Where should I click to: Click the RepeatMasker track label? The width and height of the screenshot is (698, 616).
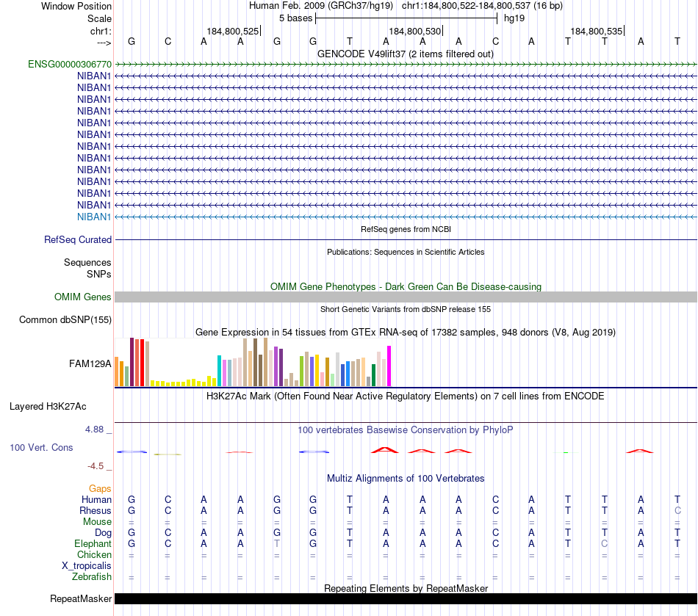tap(81, 598)
